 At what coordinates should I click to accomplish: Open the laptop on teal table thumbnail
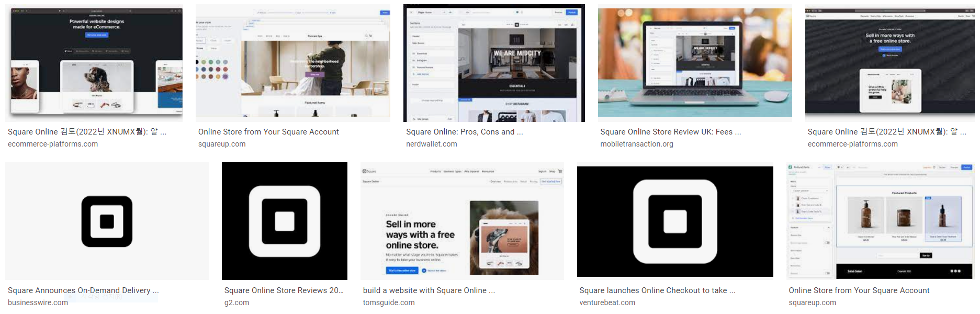[695, 63]
